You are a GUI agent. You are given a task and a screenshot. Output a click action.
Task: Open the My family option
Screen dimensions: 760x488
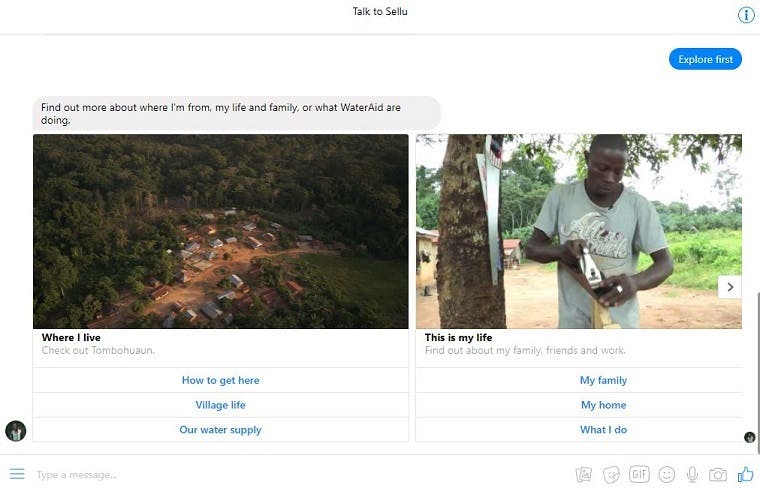(603, 380)
